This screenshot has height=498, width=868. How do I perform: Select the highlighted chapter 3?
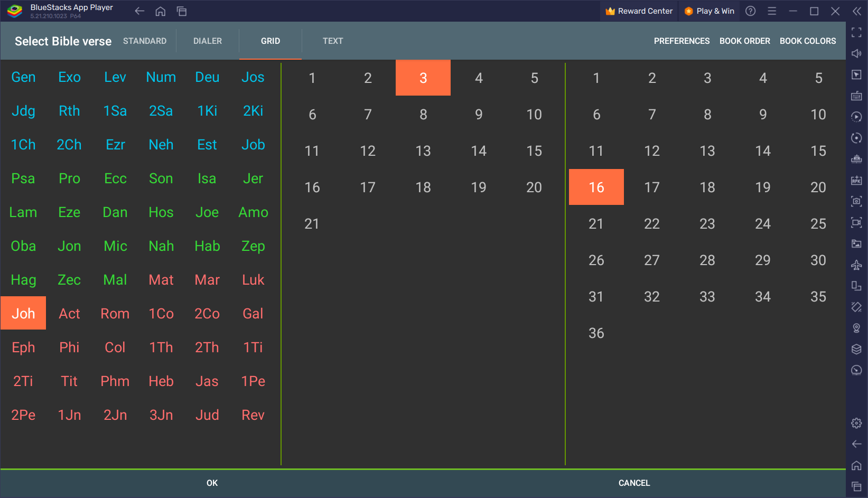423,78
